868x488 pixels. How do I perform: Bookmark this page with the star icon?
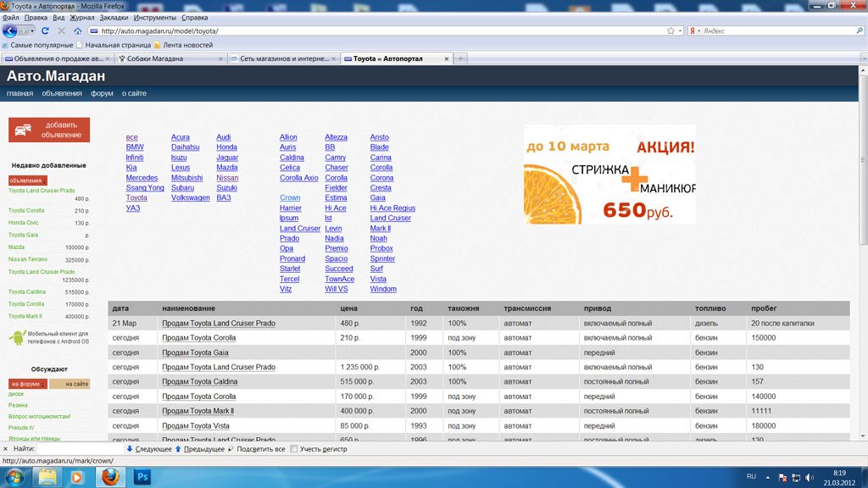point(670,30)
